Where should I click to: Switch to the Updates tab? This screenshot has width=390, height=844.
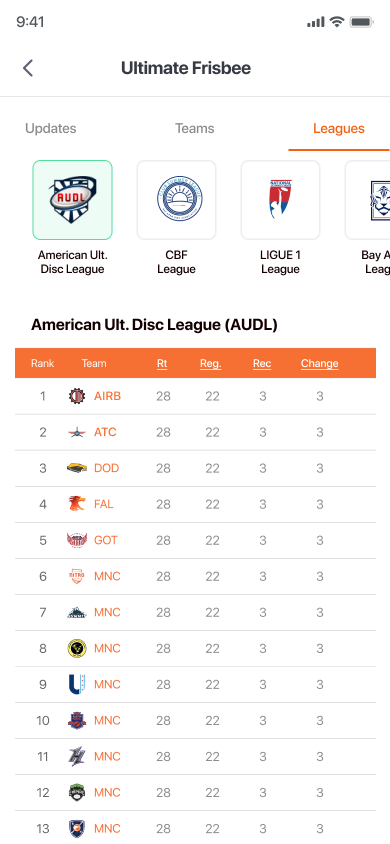tap(51, 129)
